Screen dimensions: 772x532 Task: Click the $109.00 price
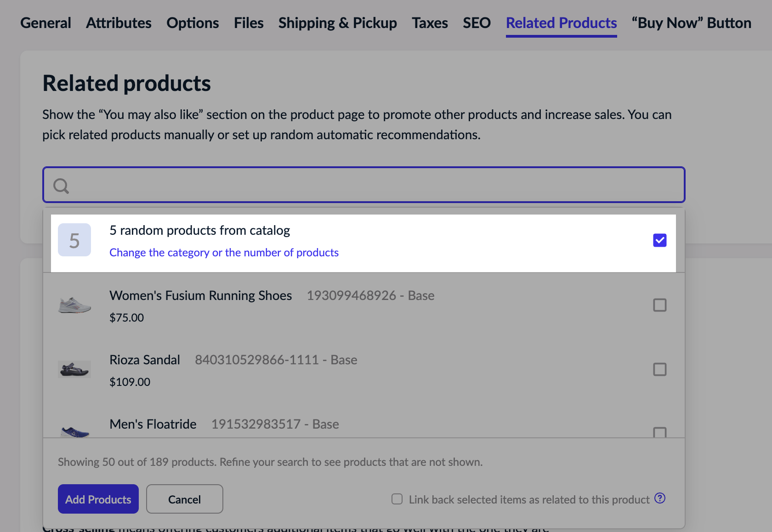[130, 382]
